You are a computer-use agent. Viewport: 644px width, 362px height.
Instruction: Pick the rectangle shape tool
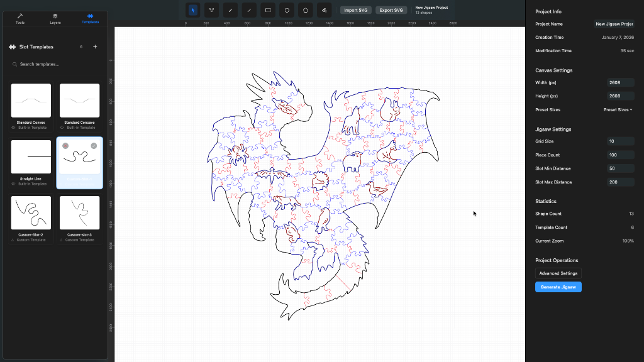pos(267,10)
